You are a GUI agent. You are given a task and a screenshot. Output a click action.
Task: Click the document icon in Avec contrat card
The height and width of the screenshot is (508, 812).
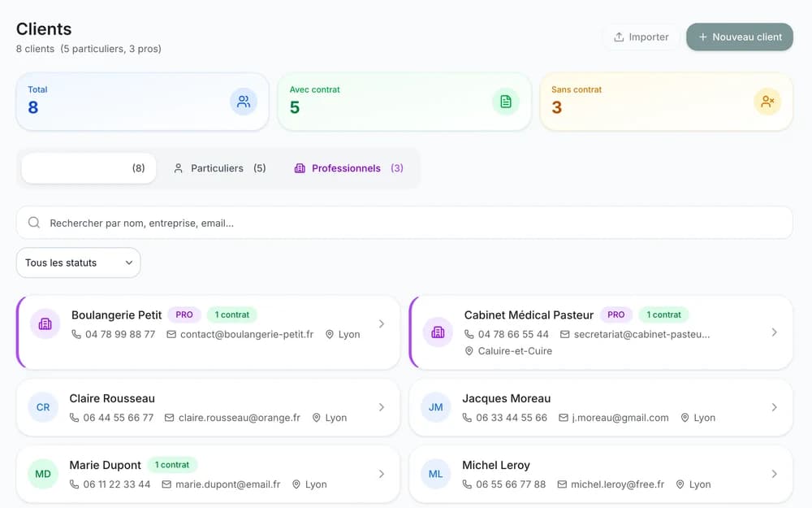[x=505, y=102]
